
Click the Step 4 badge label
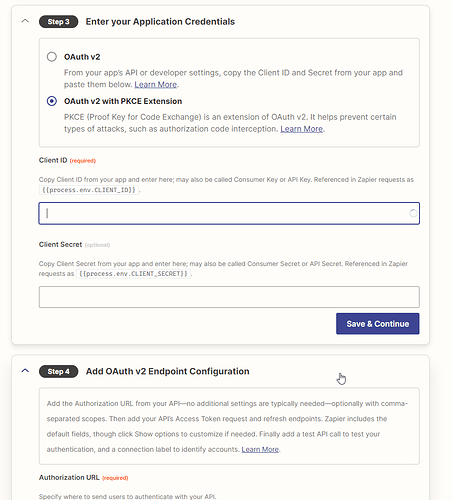[58, 371]
